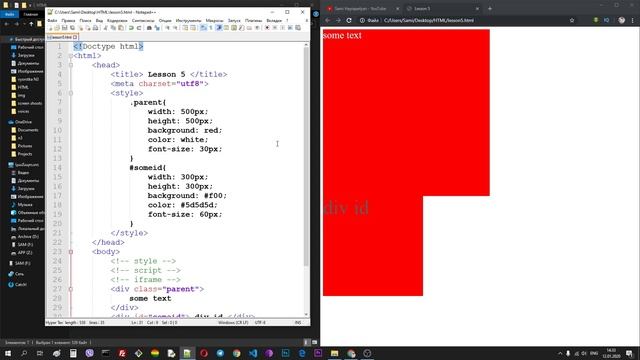Click microphone icon in system tray
Viewport: 640px width, 360px height.
(568, 353)
